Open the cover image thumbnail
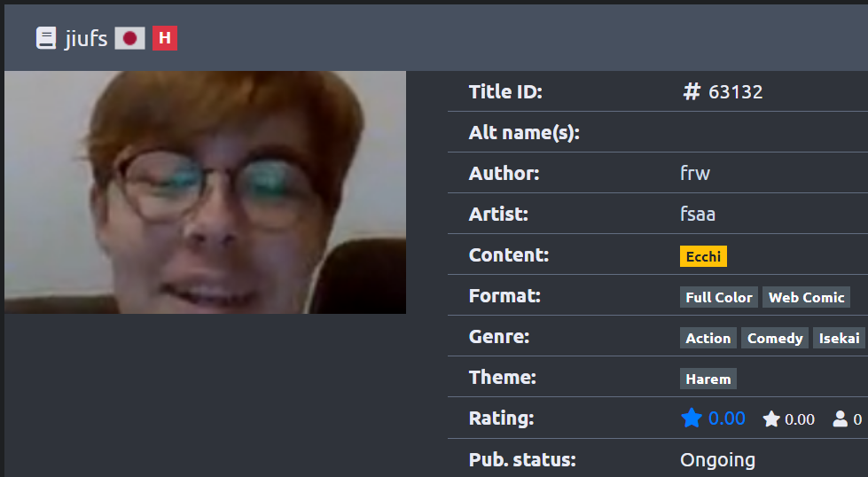The width and height of the screenshot is (868, 477). point(206,192)
